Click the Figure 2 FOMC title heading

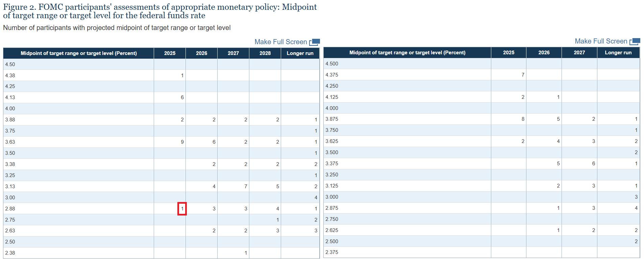[x=160, y=11]
